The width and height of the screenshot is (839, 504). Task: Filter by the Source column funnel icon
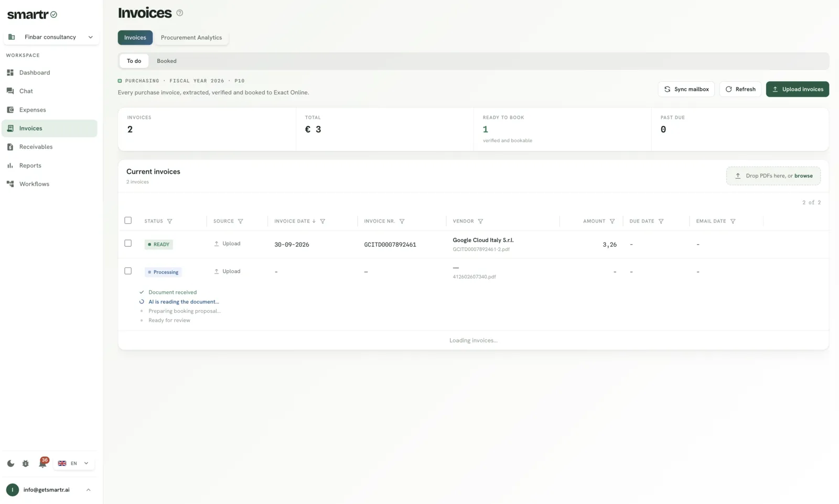[x=241, y=221]
